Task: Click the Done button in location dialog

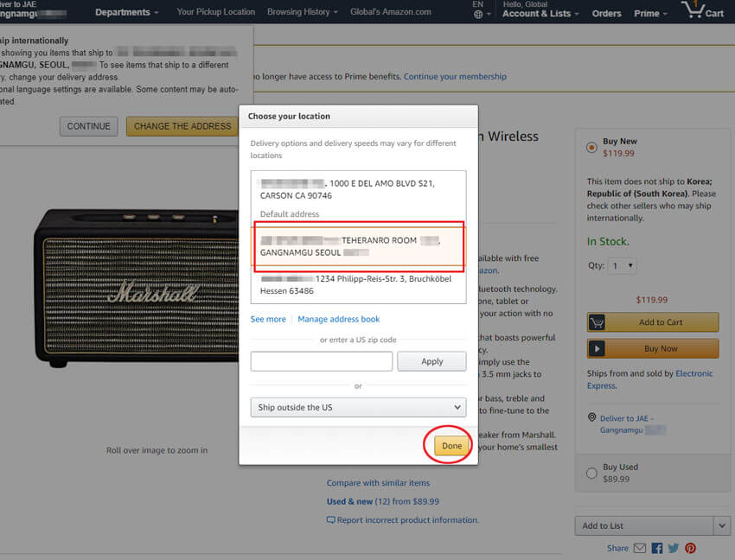Action: pyautogui.click(x=451, y=445)
